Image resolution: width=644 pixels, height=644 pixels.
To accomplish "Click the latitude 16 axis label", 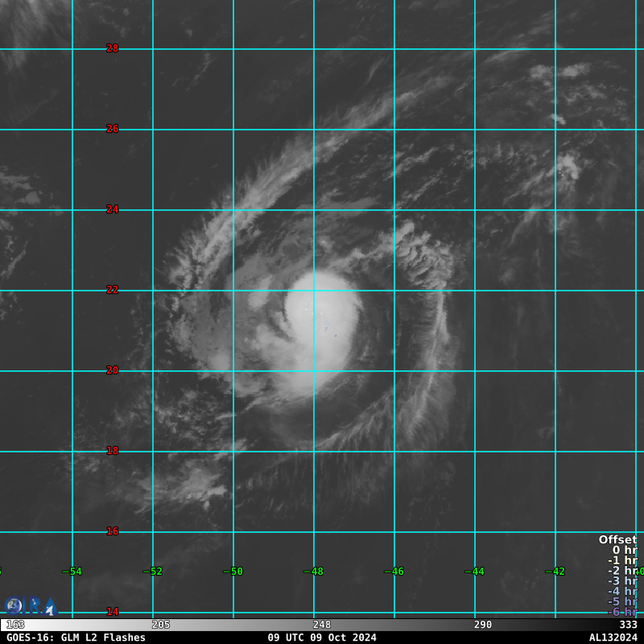I will 113,531.
